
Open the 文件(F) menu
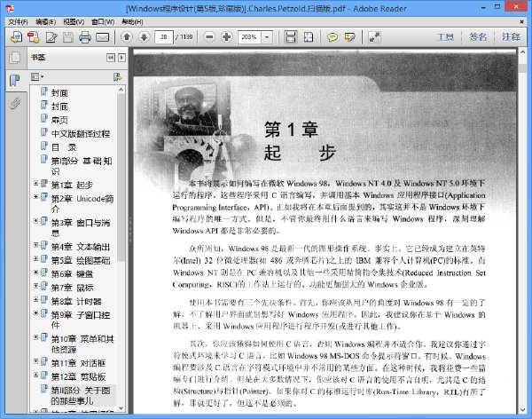(x=18, y=21)
